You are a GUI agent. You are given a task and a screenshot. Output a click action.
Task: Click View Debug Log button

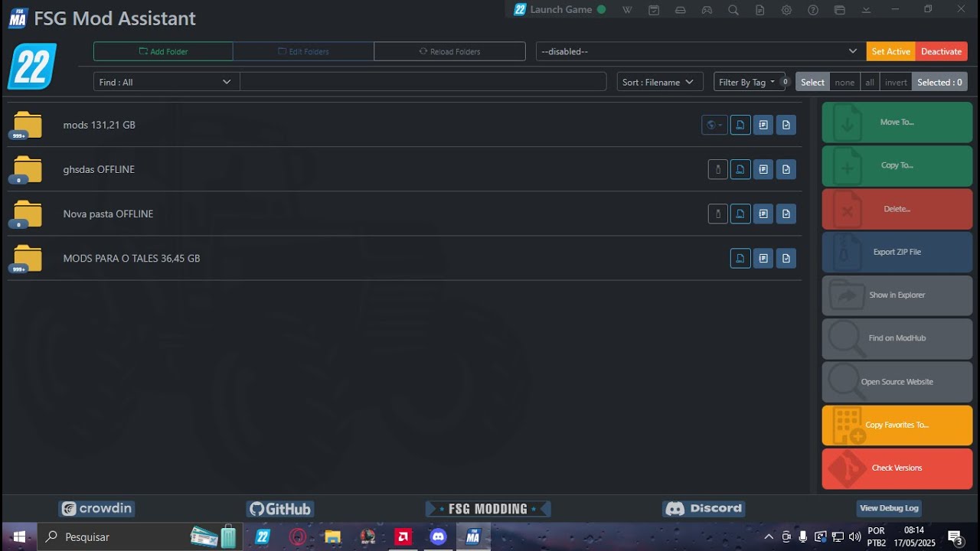click(x=889, y=508)
